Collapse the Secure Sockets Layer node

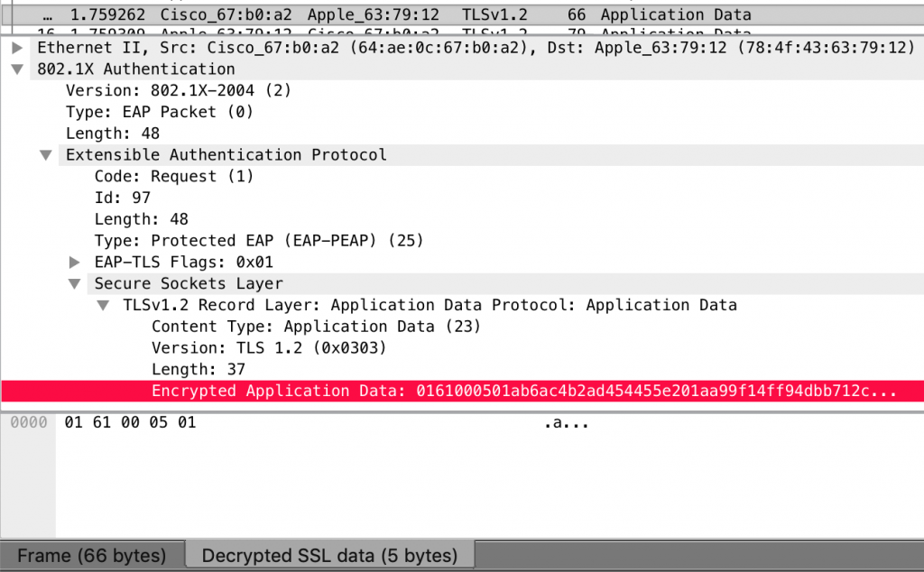click(75, 284)
